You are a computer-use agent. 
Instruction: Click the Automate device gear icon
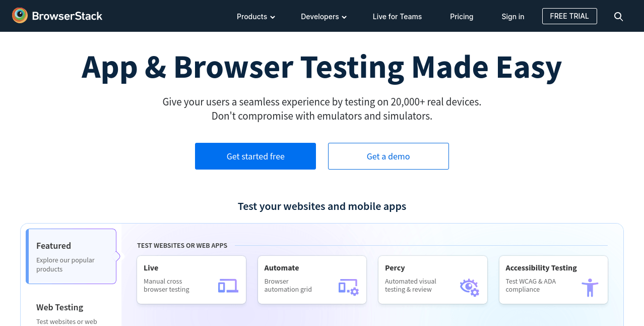click(349, 287)
